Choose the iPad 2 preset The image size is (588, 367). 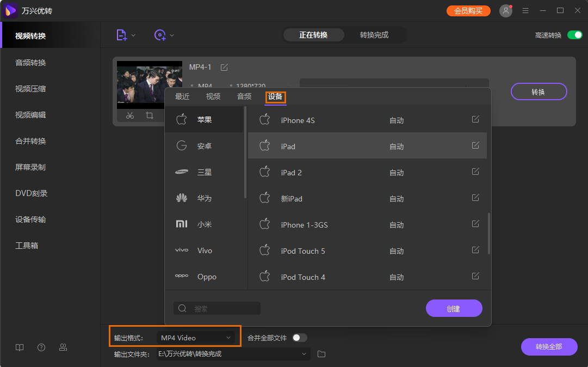[x=367, y=172]
